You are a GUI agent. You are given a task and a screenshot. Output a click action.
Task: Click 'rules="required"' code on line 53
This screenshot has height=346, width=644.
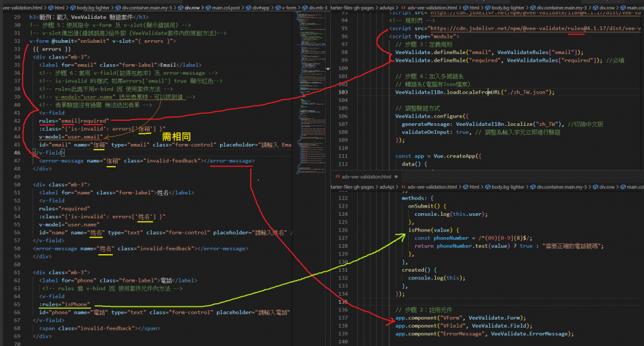tap(65, 208)
